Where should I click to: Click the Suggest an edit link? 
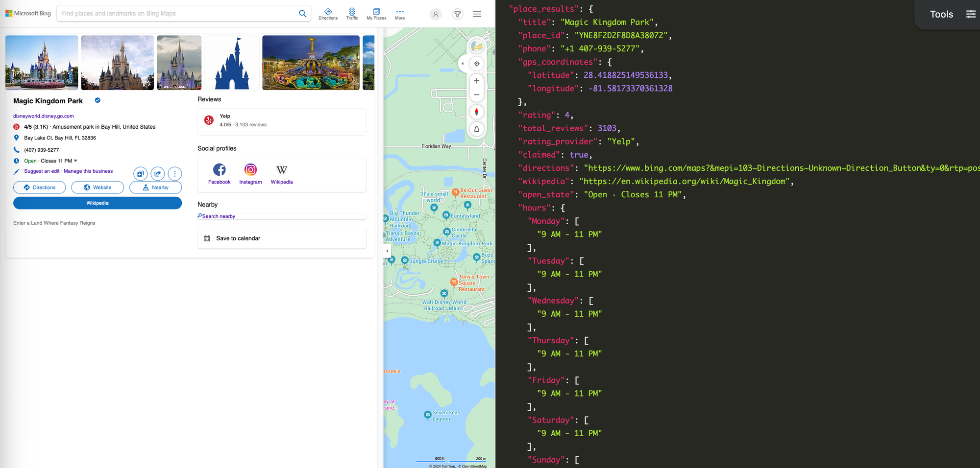tap(42, 171)
